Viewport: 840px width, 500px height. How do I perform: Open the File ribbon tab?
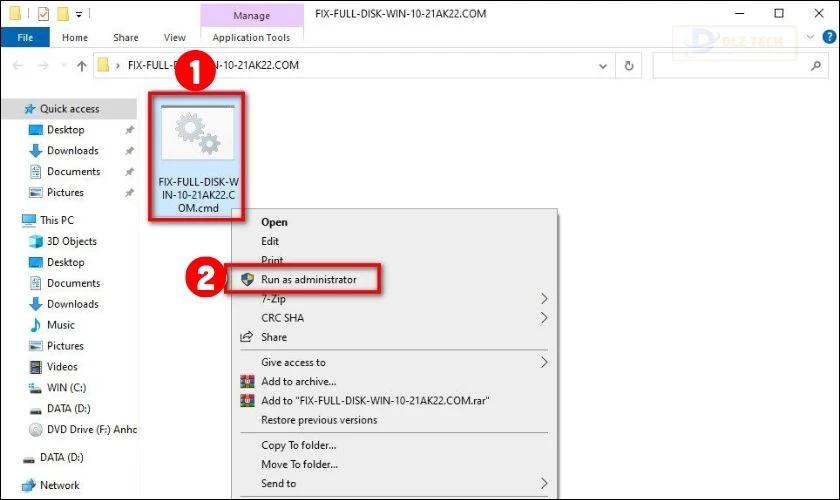[x=25, y=38]
